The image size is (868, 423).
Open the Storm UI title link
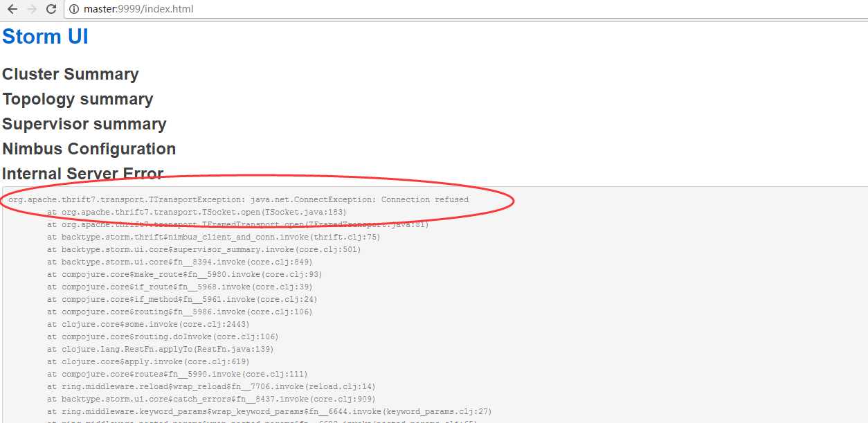pos(45,37)
